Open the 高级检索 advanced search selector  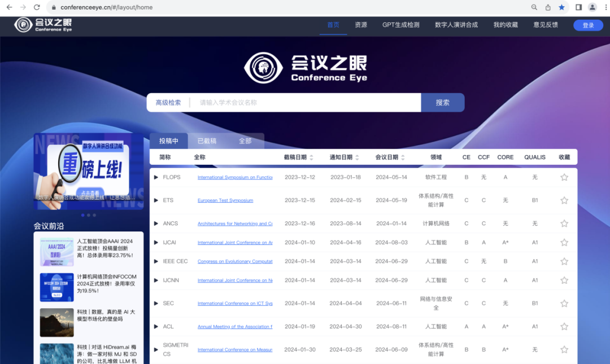168,103
